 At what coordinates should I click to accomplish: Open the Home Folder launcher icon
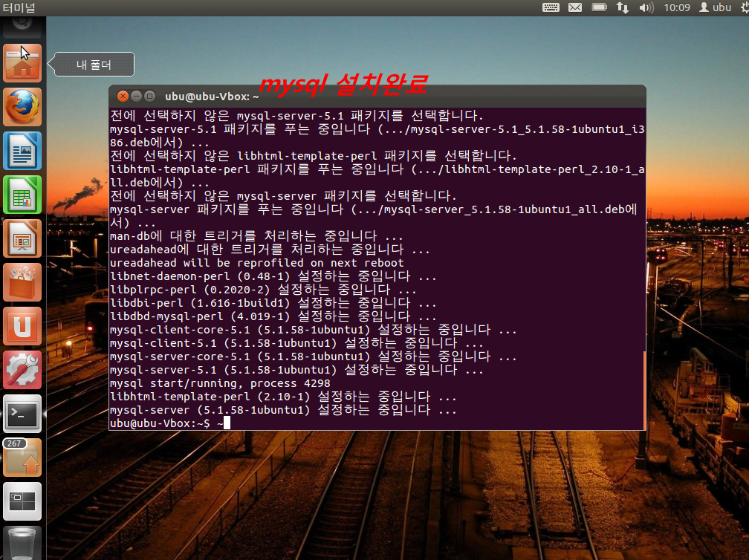click(22, 64)
